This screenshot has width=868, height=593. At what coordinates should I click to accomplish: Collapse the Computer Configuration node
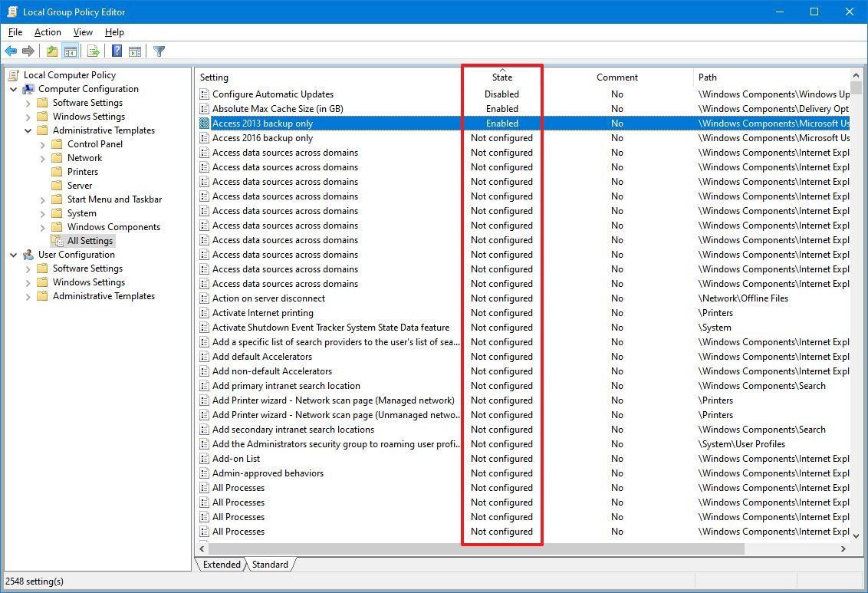pos(15,88)
